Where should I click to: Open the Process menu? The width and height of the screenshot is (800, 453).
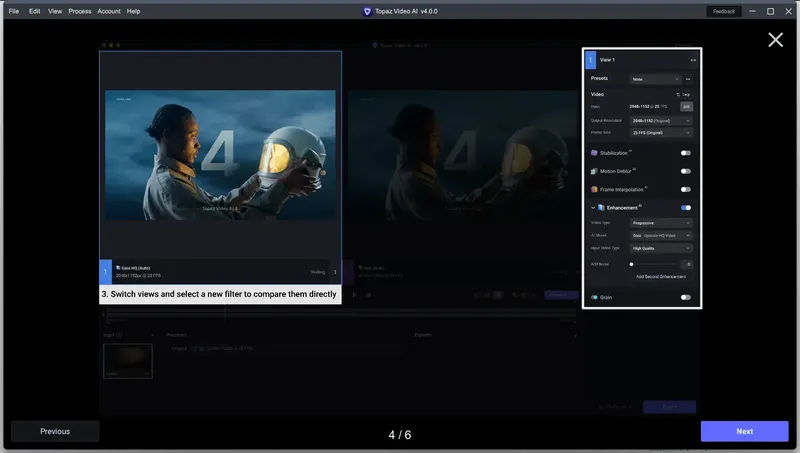click(x=80, y=11)
